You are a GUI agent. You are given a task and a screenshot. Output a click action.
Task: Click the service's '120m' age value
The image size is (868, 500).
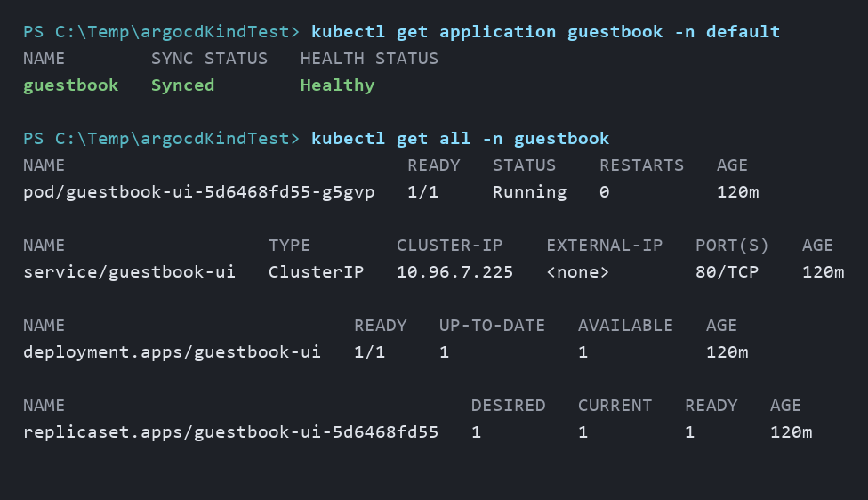coord(824,272)
